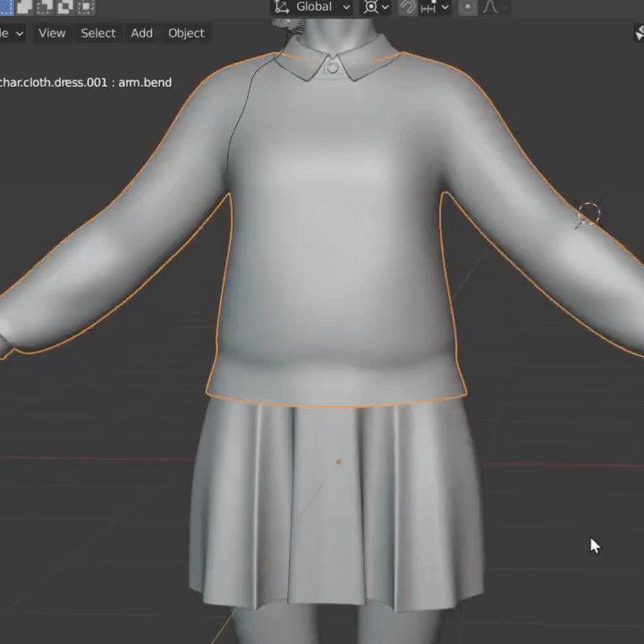The image size is (644, 644).
Task: Open the Object menu
Action: pos(186,33)
